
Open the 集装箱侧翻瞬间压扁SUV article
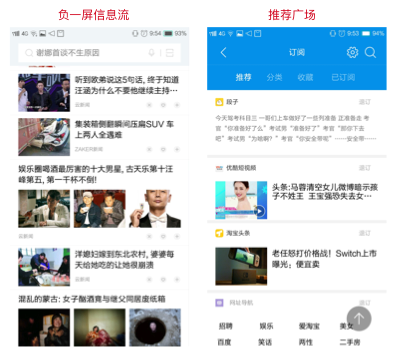(99, 137)
